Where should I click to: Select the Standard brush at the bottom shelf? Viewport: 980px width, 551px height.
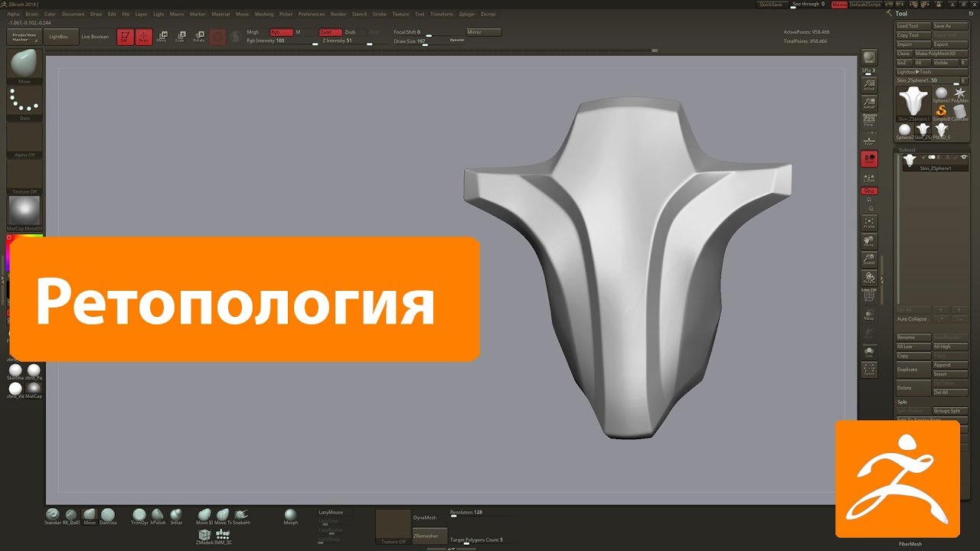point(52,516)
